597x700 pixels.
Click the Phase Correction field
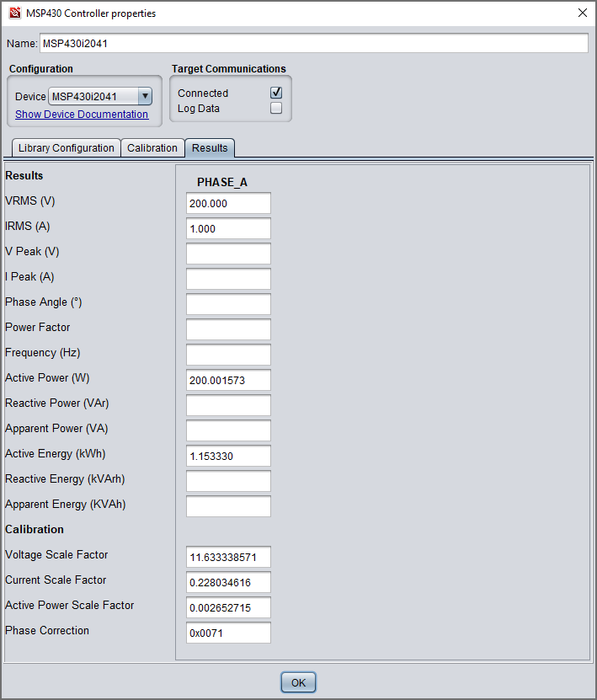228,633
